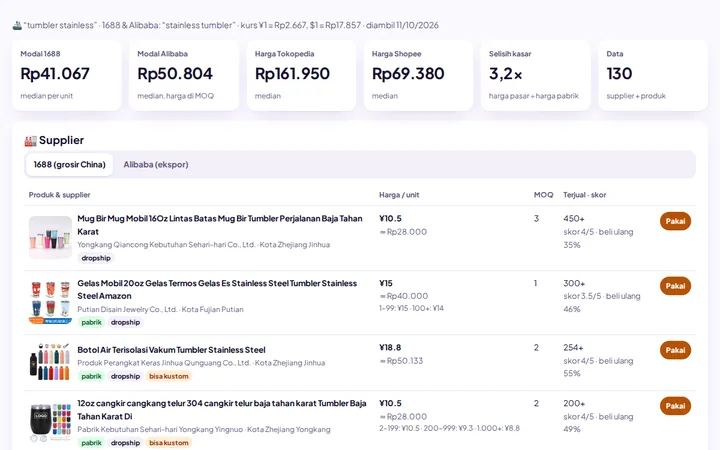Screen dimensions: 720x450
Task: Click the tier price 2-199: ¥10.5 text
Action: click(x=399, y=428)
